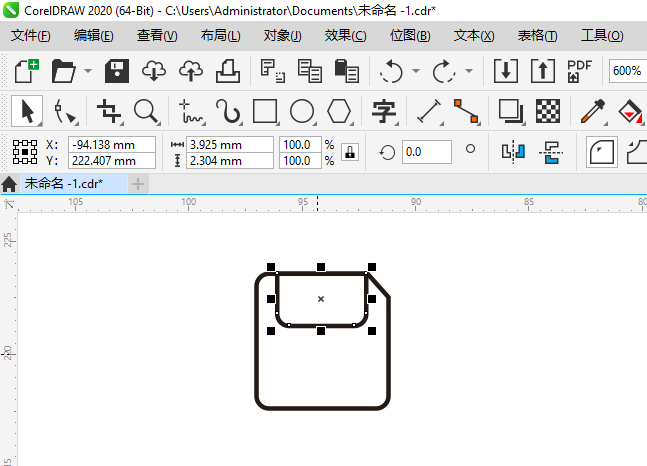The height and width of the screenshot is (466, 647).
Task: Publish to PDF
Action: [579, 71]
